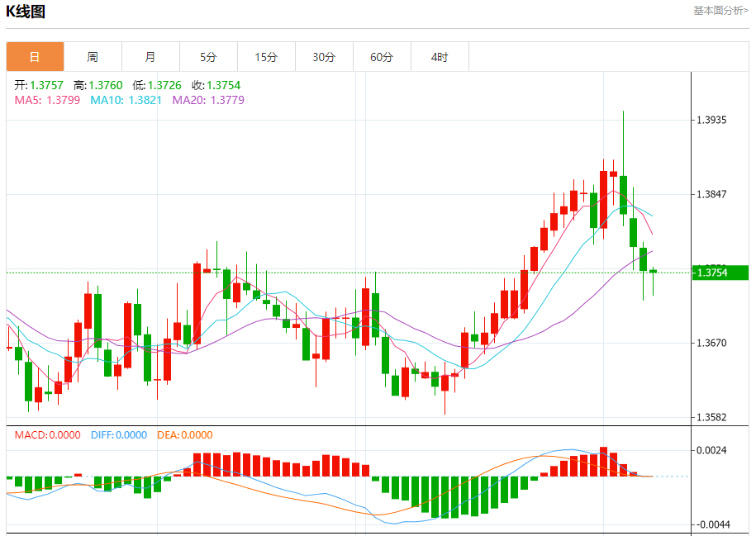Switch to the 周 weekly tab

pyautogui.click(x=93, y=57)
